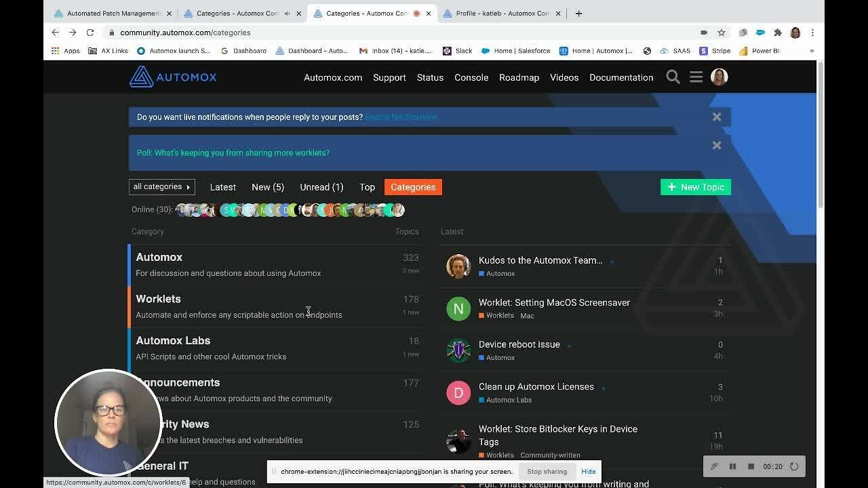
Task: Open the Status nav link
Action: point(430,77)
